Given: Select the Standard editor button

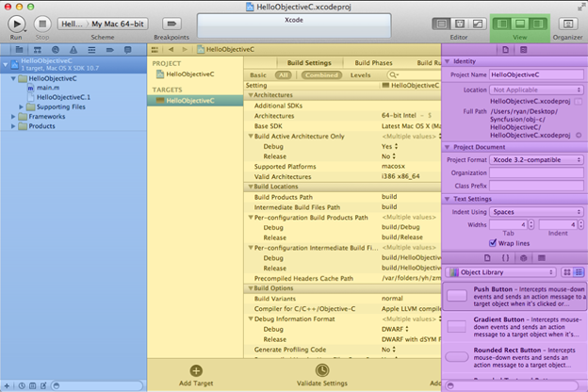Looking at the screenshot, I should coord(441,24).
